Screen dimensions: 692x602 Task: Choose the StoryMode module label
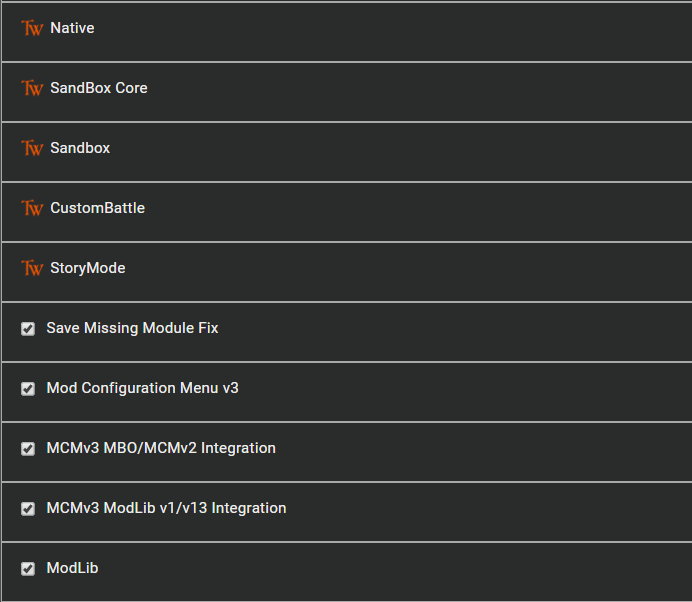pos(87,268)
